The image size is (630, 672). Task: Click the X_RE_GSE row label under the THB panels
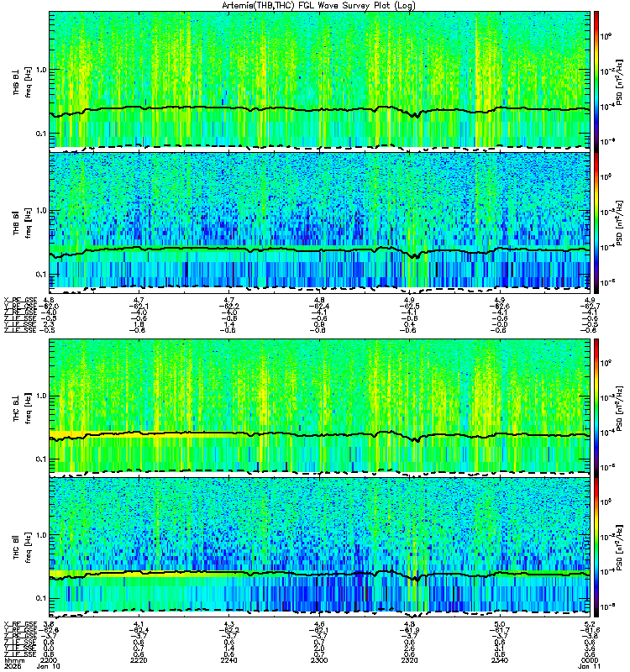pos(20,300)
